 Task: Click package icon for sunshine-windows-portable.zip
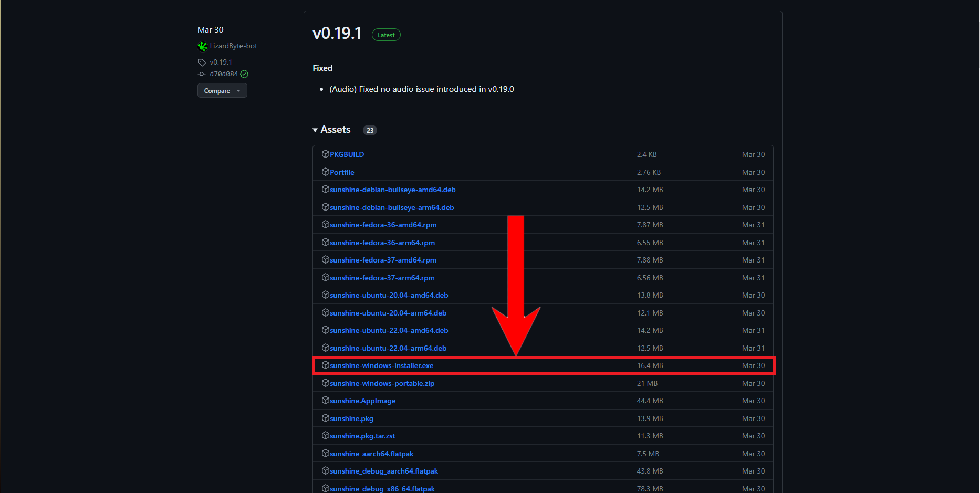point(326,383)
